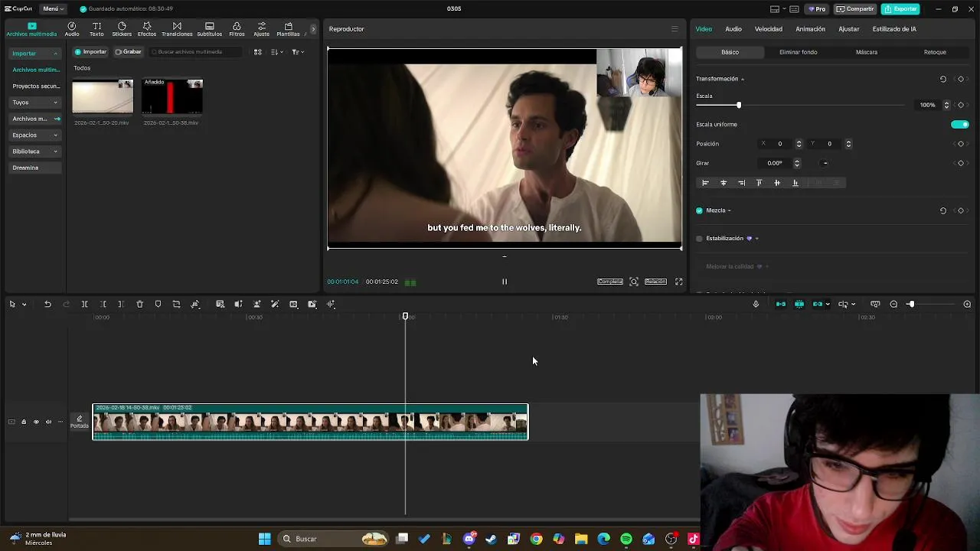Switch to the Audio properties tab

(x=733, y=29)
